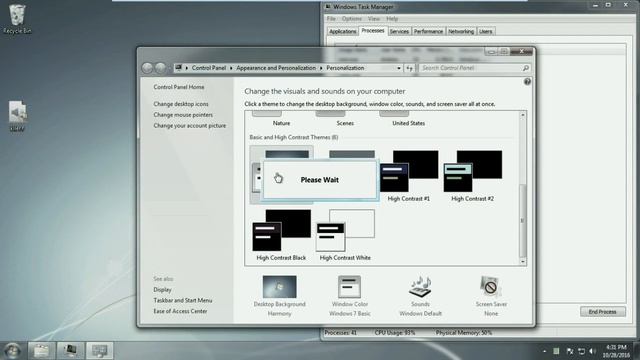Open the speaker file icon on desktop
This screenshot has height=360, width=640.
coord(17,116)
